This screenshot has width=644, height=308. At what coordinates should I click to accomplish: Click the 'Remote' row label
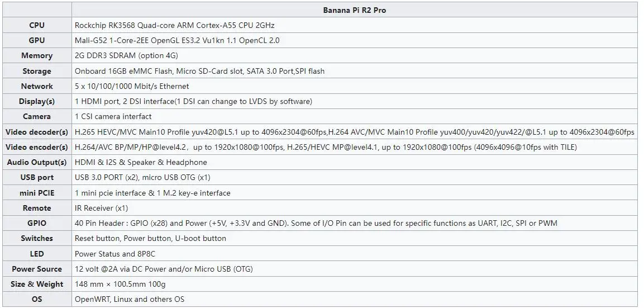(37, 208)
